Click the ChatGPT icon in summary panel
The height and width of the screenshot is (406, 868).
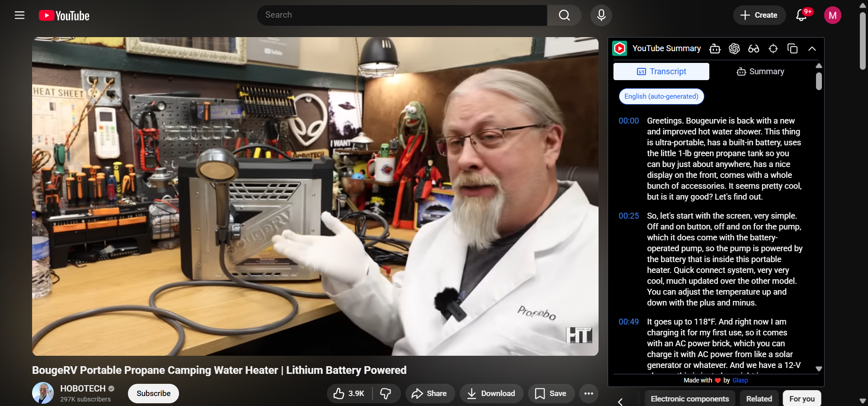734,48
